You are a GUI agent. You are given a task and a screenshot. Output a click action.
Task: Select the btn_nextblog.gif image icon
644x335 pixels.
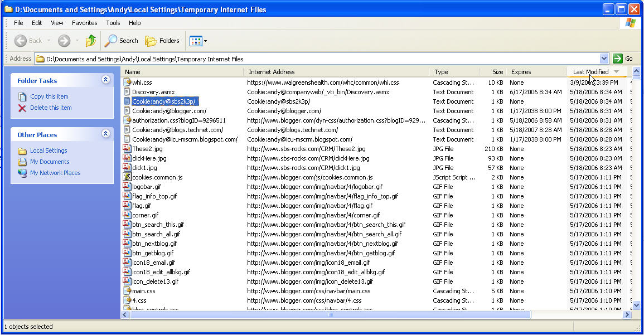(x=127, y=243)
